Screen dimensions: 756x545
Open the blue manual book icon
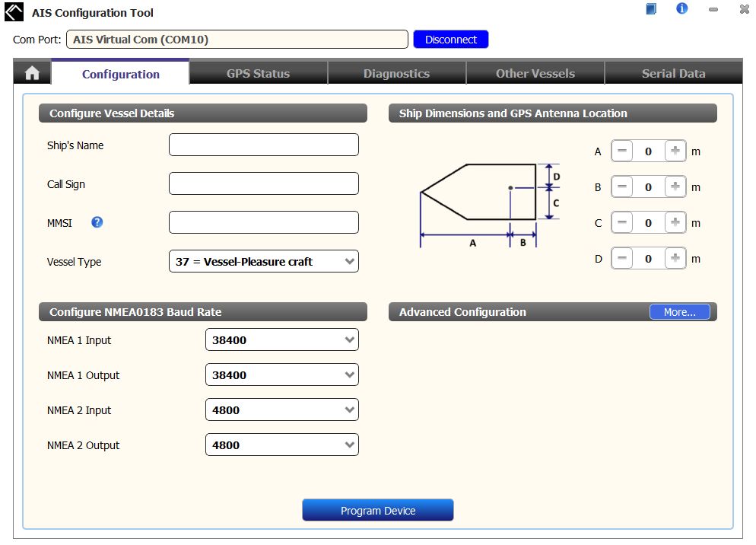(651, 9)
